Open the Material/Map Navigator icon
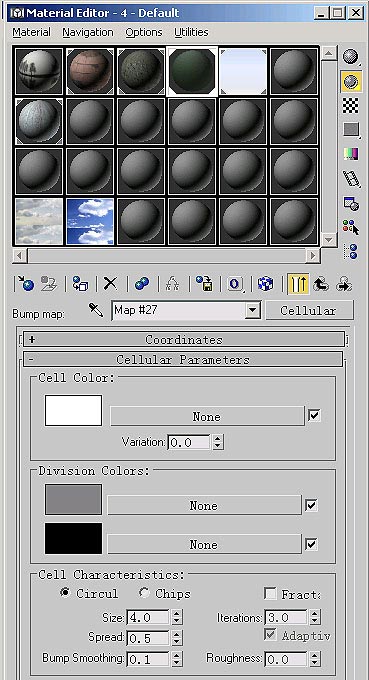The width and height of the screenshot is (369, 680). [x=351, y=252]
